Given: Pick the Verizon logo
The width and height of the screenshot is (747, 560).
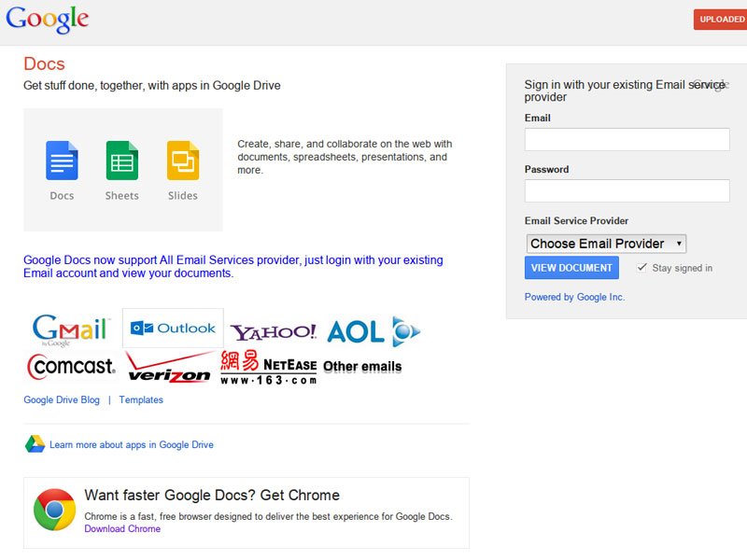Looking at the screenshot, I should [x=169, y=368].
